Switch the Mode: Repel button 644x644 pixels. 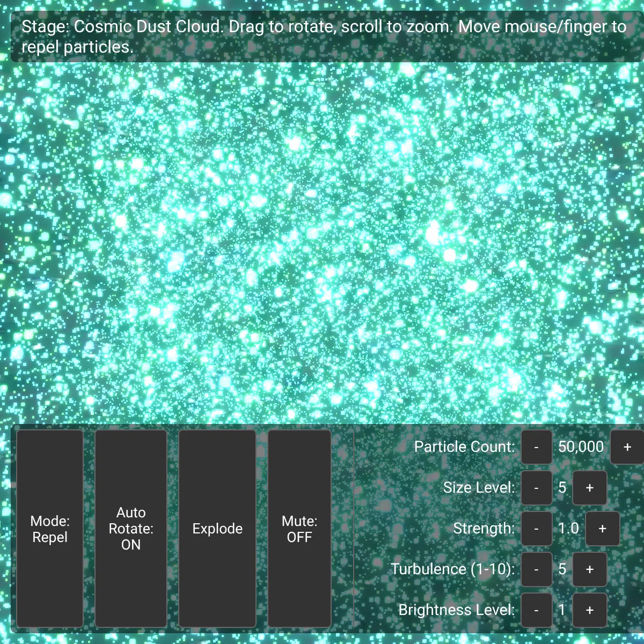(x=50, y=529)
